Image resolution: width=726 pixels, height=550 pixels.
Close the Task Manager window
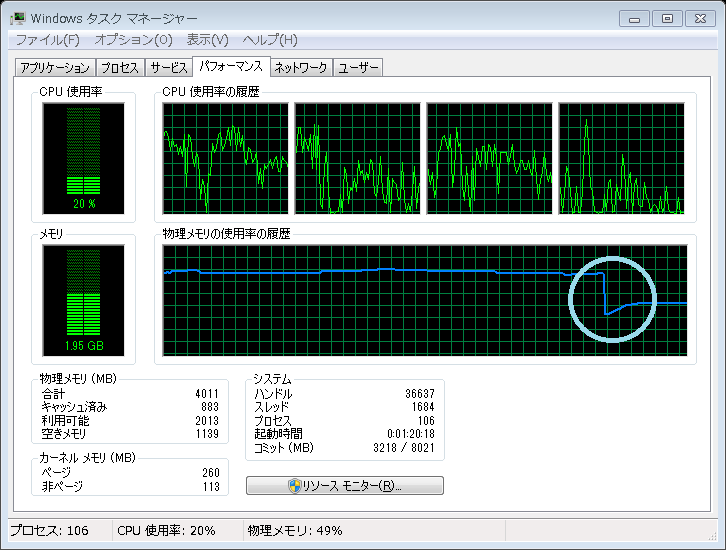[x=701, y=19]
